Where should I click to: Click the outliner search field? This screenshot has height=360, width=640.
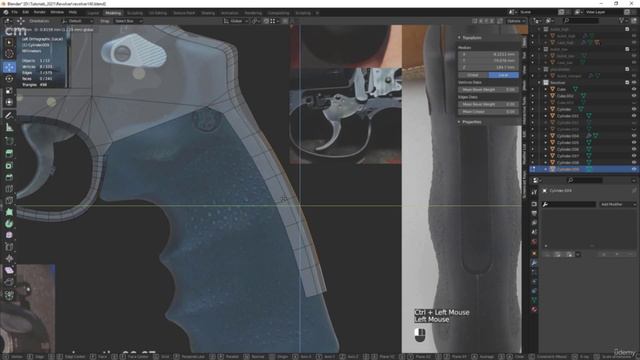click(581, 20)
